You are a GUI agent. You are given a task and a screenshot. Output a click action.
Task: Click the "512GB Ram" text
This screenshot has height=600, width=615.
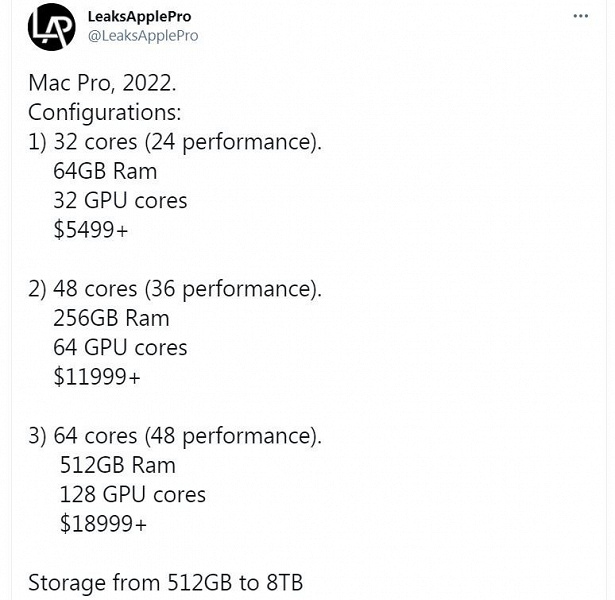point(117,465)
